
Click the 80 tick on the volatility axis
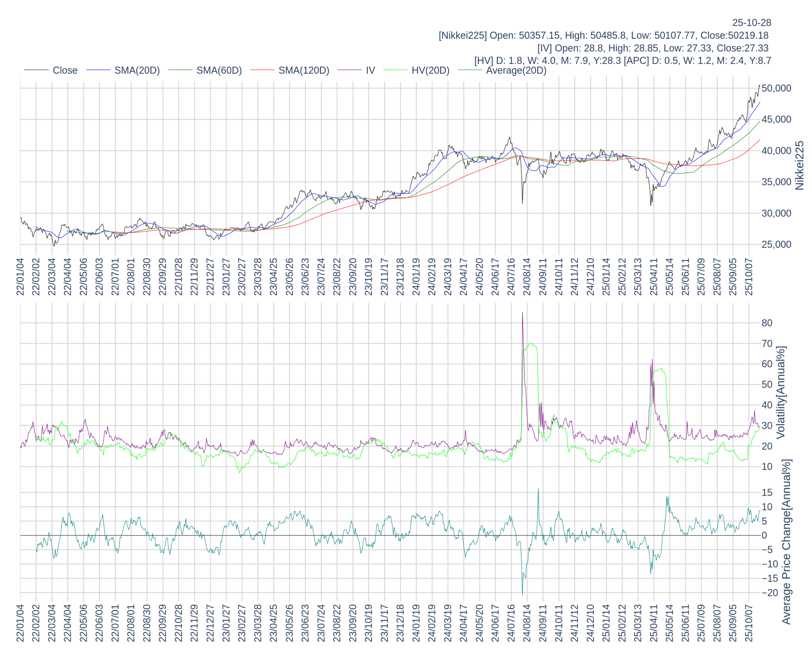(767, 323)
